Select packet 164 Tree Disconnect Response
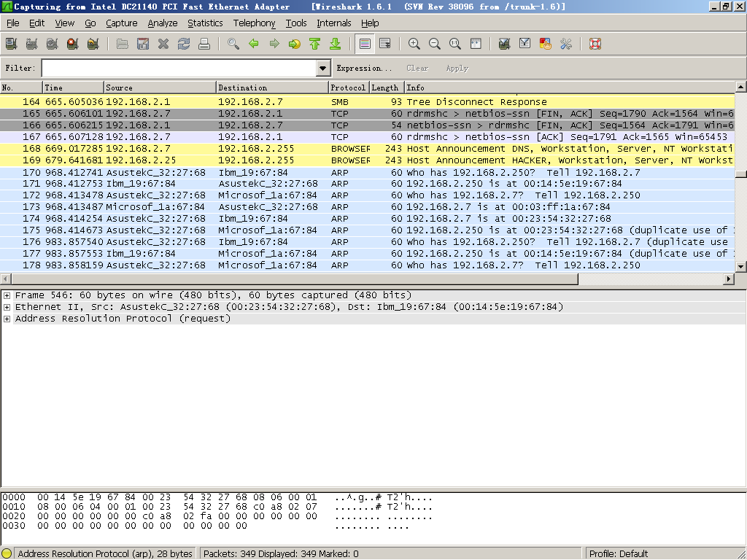 pos(368,102)
